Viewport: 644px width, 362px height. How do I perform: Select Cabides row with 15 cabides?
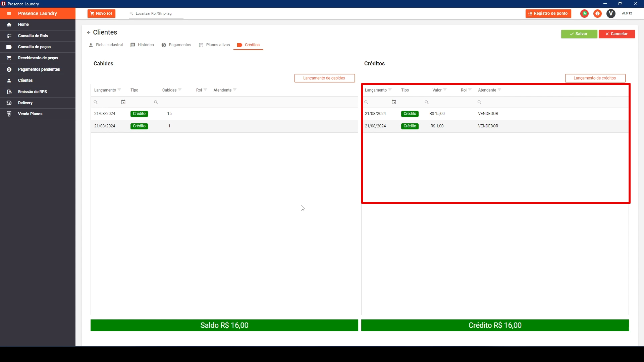(224, 114)
